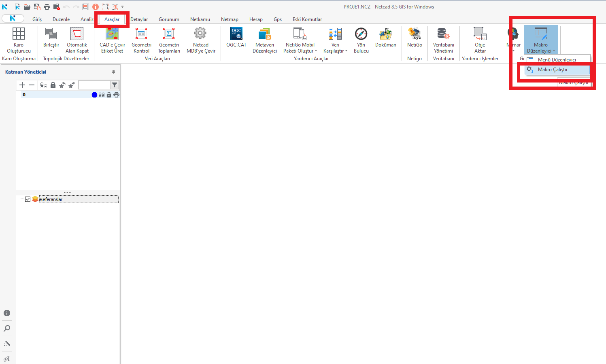Screen dimensions: 606x364
Task: Open Metaveri Düzenleyici
Action: click(265, 40)
